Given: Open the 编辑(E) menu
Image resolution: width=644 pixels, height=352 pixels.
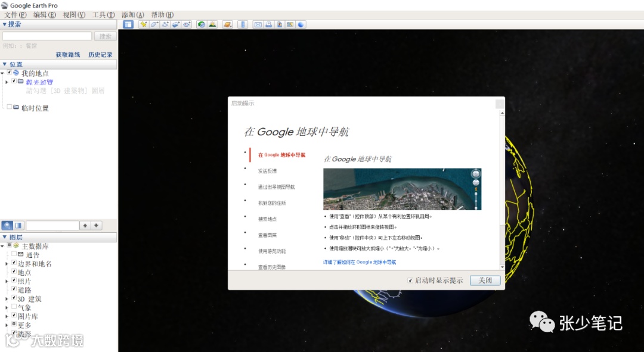Looking at the screenshot, I should pos(44,15).
